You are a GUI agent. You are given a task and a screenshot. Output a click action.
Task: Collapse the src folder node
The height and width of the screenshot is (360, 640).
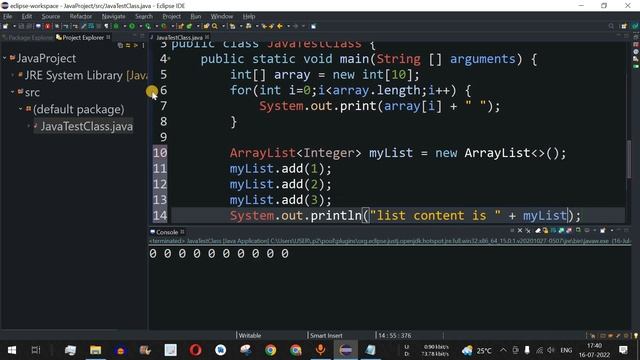click(x=13, y=92)
